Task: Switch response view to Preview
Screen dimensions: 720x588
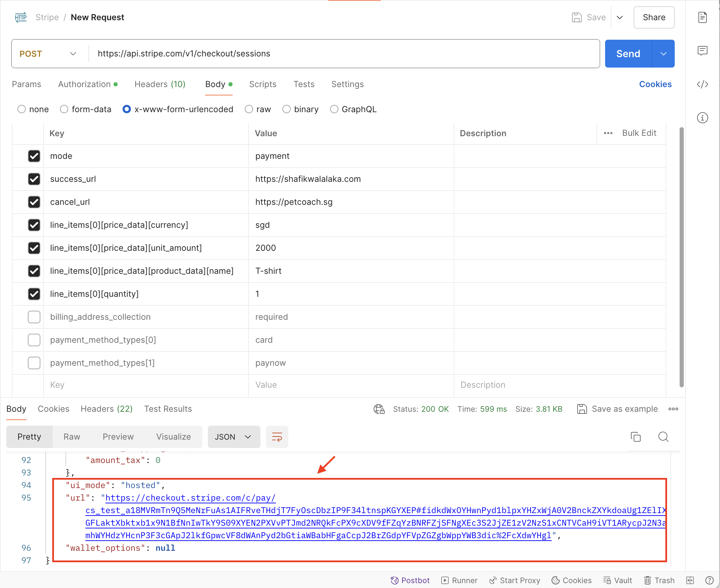Action: click(x=118, y=437)
